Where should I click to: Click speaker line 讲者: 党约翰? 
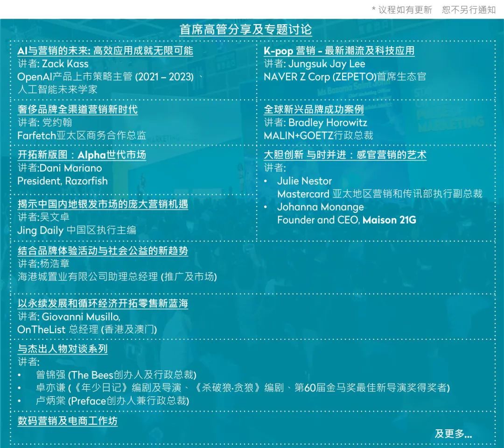pos(45,122)
